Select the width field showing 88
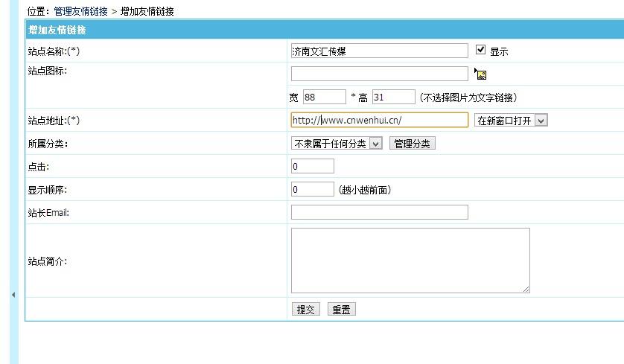Image resolution: width=624 pixels, height=364 pixels. (x=324, y=97)
